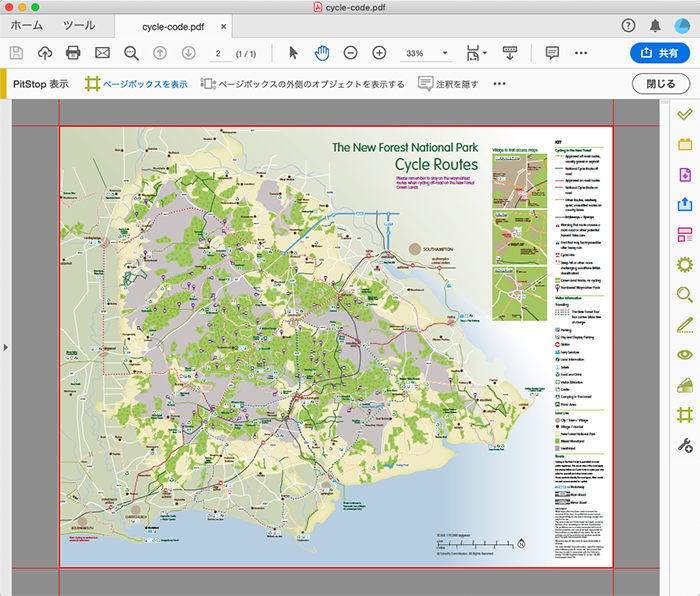This screenshot has height=596, width=700.
Task: Choose the Selection arrow tool
Action: click(293, 53)
